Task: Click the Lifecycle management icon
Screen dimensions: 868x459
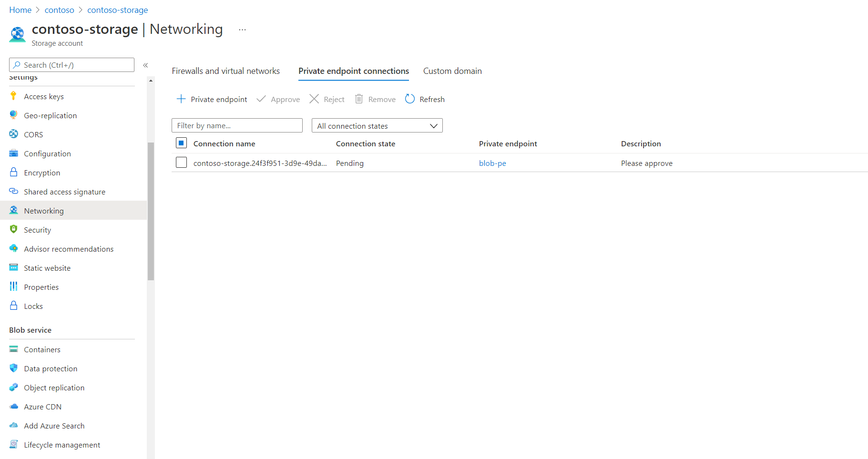Action: pos(13,445)
